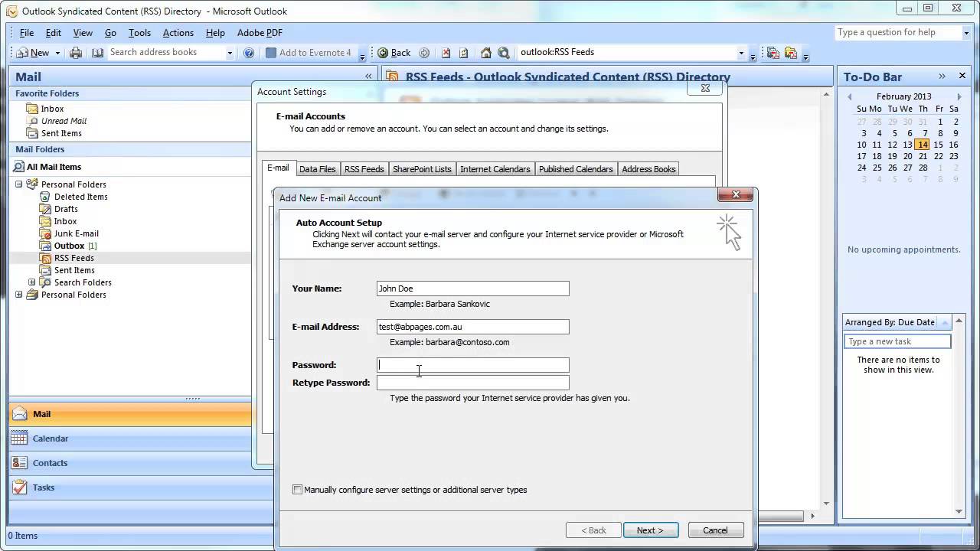Open the Go menu
Image resolution: width=980 pixels, height=551 pixels.
point(110,33)
